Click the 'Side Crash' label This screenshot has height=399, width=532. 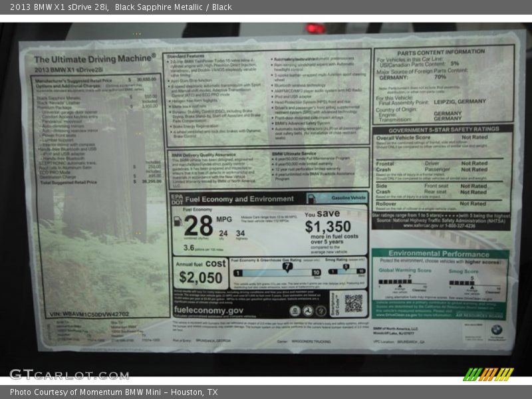tap(383, 189)
